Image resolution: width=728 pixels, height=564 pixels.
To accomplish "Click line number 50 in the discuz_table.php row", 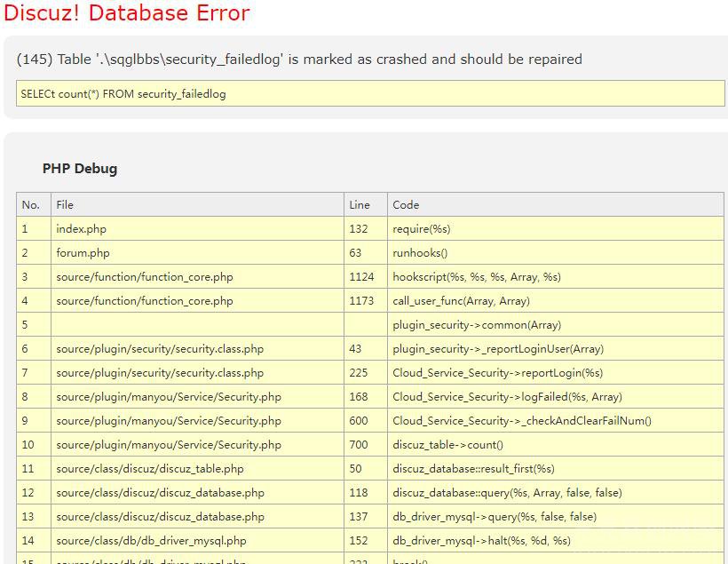I will tap(355, 469).
